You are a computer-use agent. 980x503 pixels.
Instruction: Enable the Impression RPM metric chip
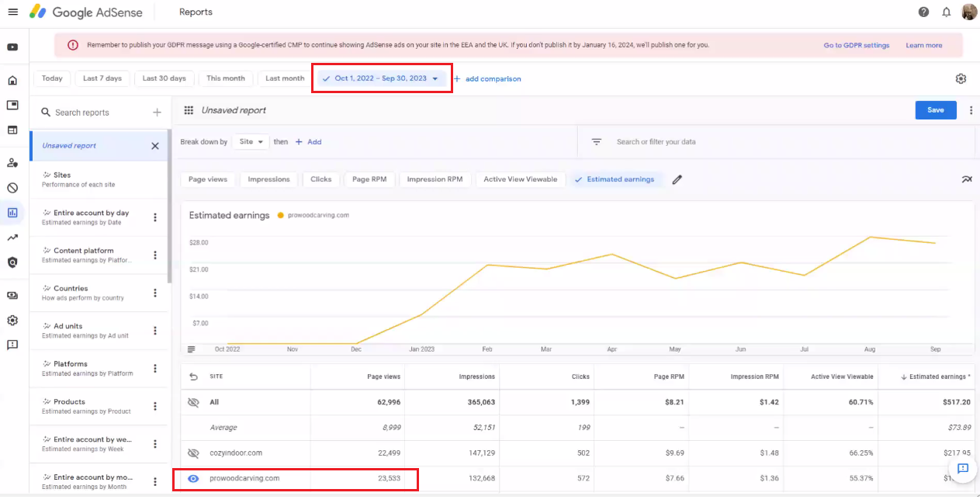tap(435, 179)
